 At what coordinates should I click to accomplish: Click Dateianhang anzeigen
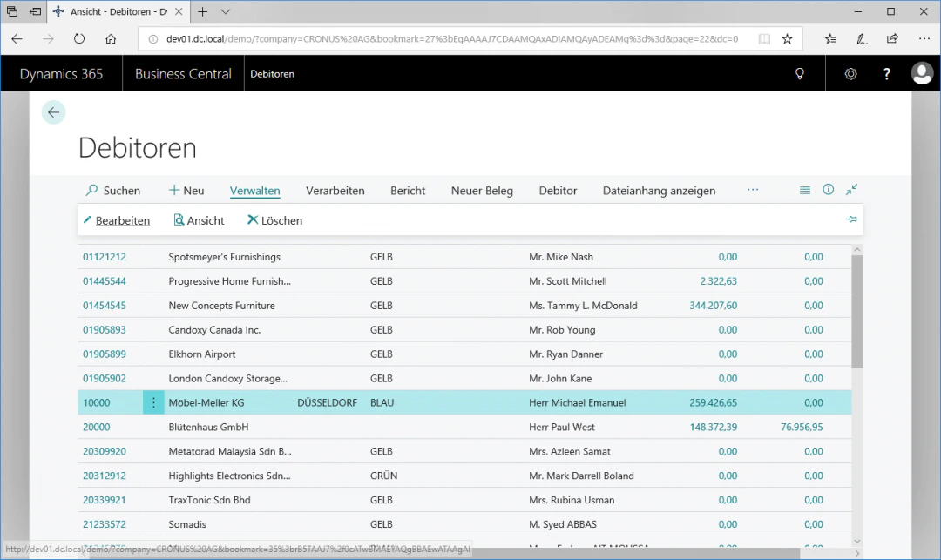coord(659,191)
